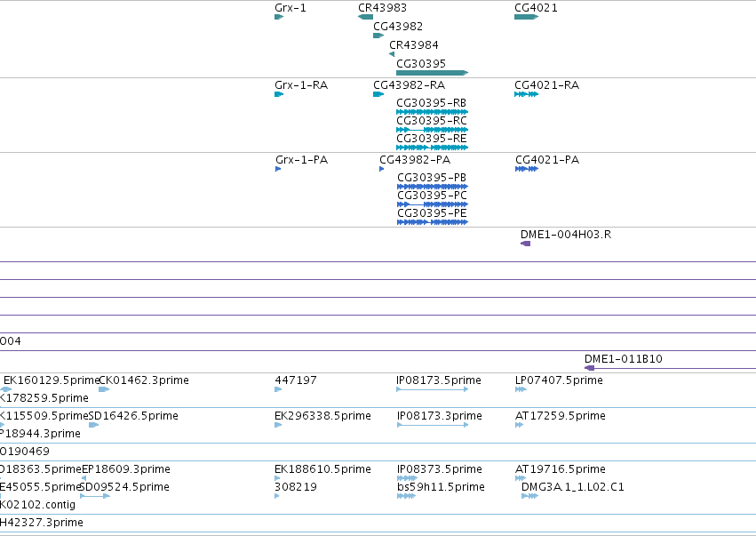Click the CG30395-RC exon structure glyph
The image size is (756, 536).
pos(432,130)
